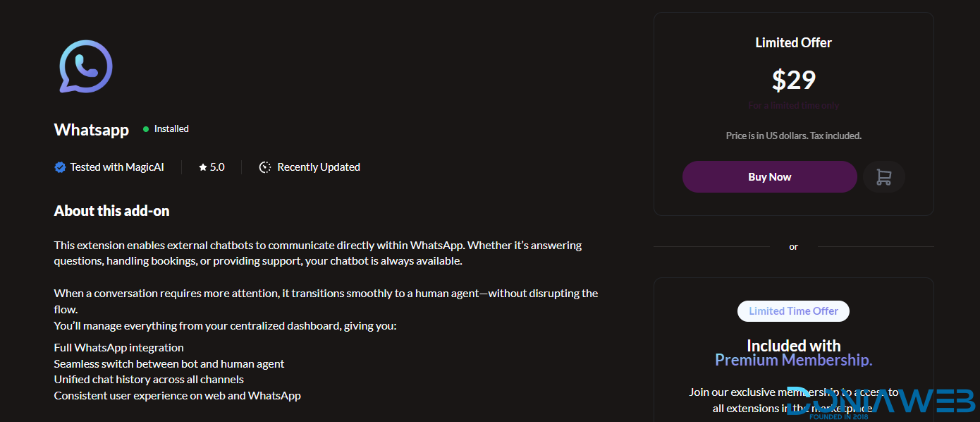
Task: Click the Unified chat history list item
Action: 149,380
